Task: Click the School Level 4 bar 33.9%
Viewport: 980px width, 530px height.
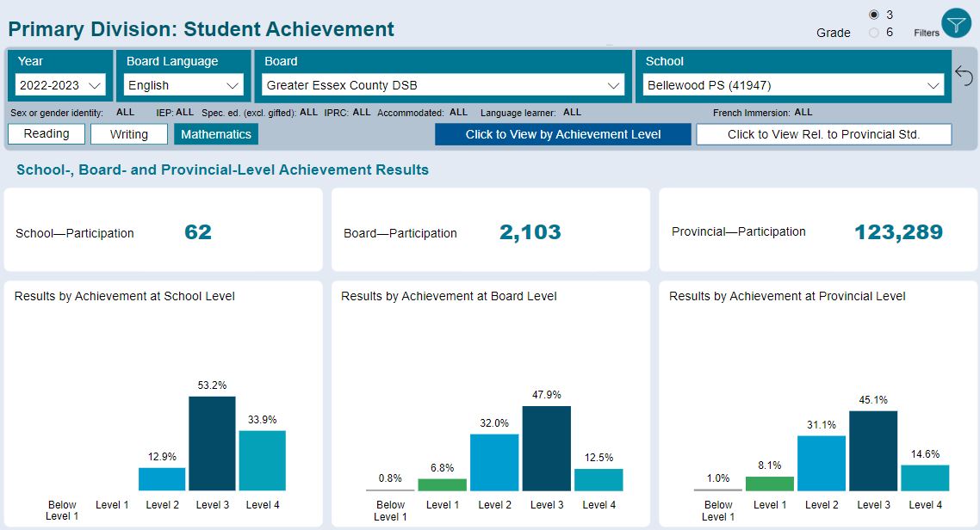Action: click(x=262, y=460)
